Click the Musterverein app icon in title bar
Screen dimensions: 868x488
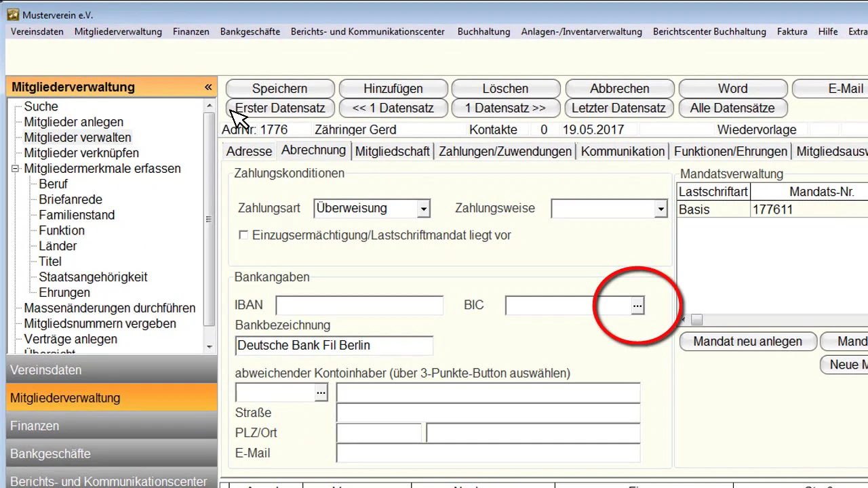coord(13,14)
